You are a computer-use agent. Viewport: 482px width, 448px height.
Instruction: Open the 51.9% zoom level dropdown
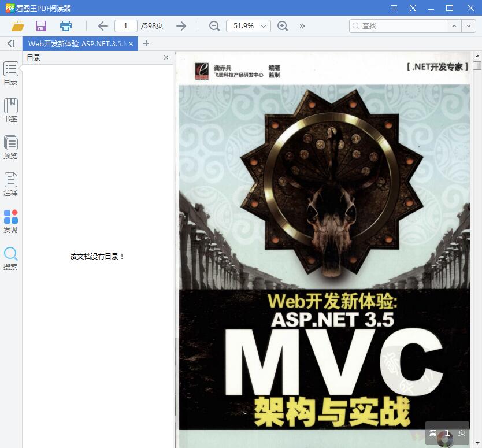pyautogui.click(x=249, y=26)
